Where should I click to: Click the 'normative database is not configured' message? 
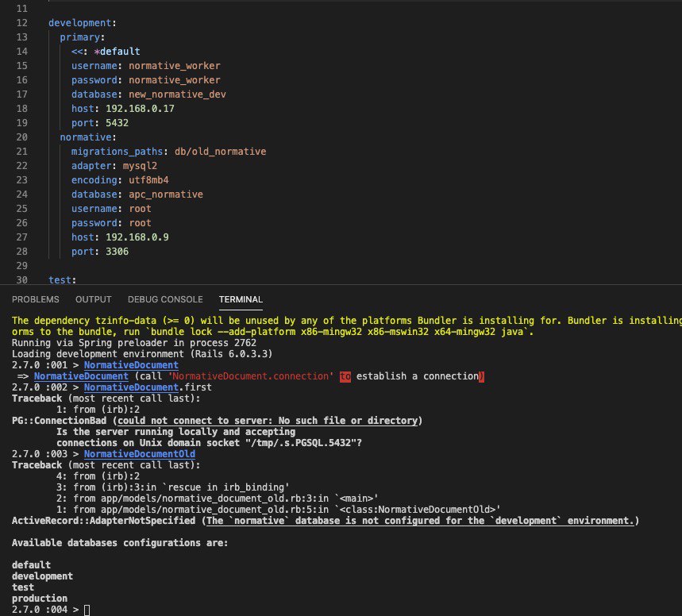(420, 521)
